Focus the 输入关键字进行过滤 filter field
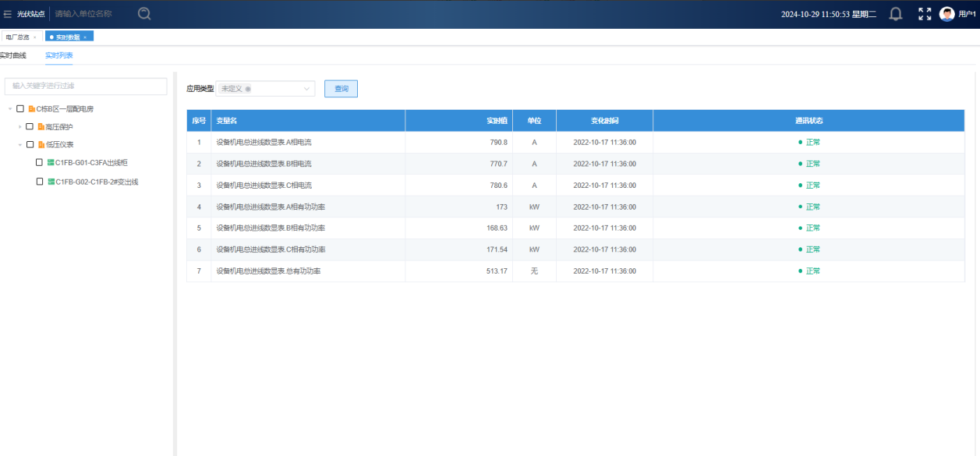The height and width of the screenshot is (456, 980). (x=86, y=86)
